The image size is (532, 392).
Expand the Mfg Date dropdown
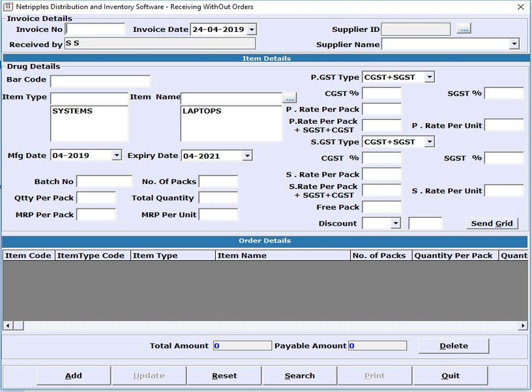click(x=116, y=155)
